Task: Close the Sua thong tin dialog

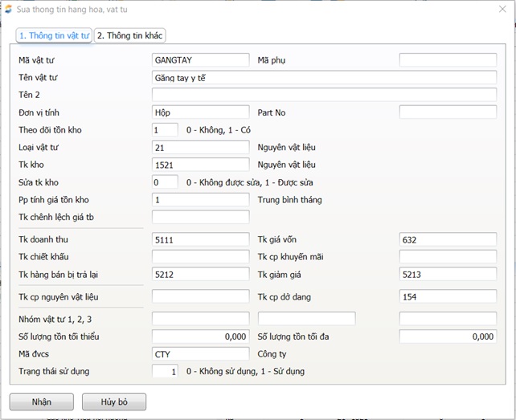Action: [x=502, y=9]
